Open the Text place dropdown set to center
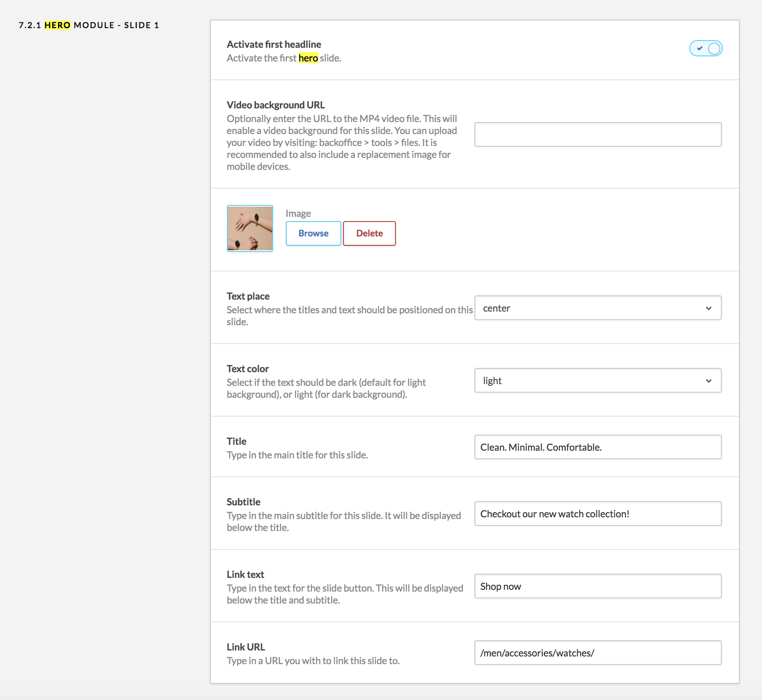The height and width of the screenshot is (700, 762). 598,308
